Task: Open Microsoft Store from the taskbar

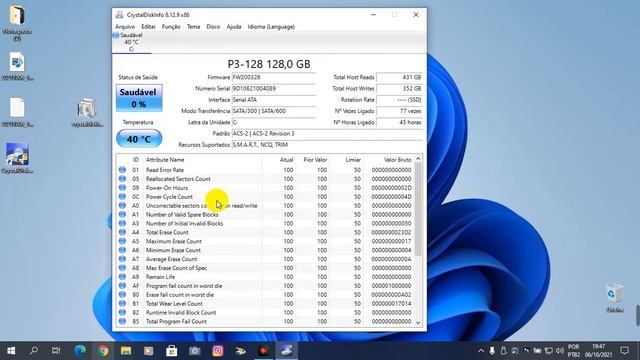Action: coord(171,351)
